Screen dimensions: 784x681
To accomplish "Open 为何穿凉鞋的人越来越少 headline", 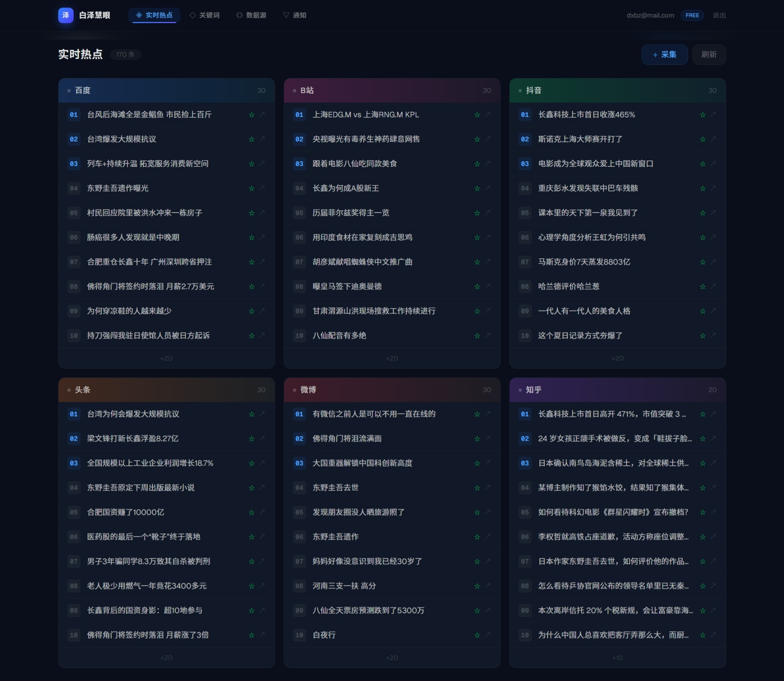I will click(129, 311).
